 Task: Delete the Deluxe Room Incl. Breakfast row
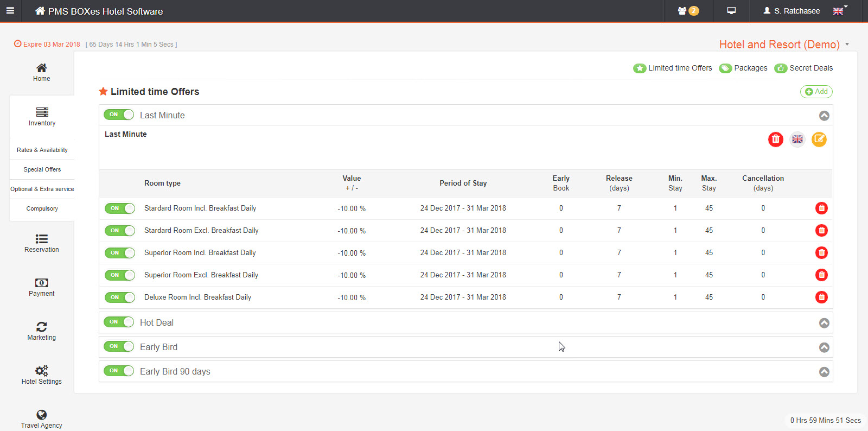coord(821,297)
